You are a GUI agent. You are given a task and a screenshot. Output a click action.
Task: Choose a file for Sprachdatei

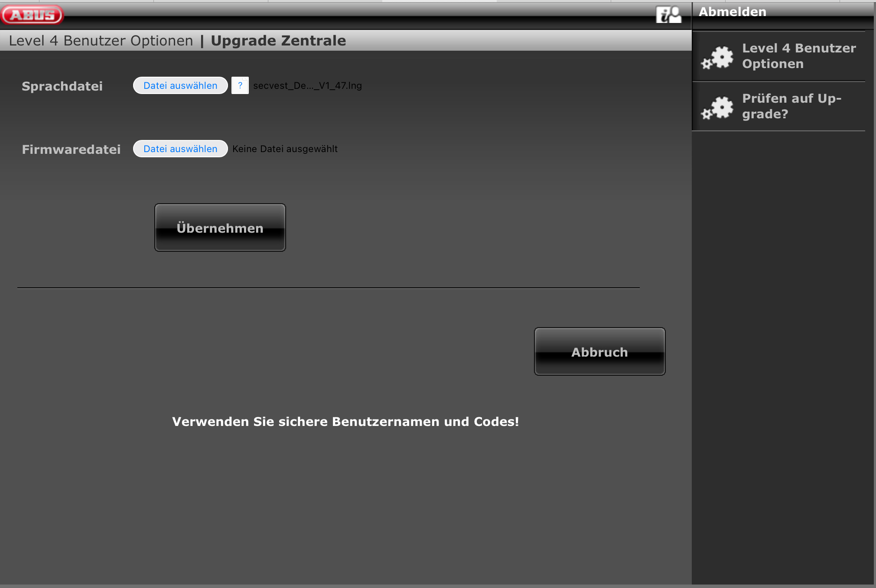(x=180, y=85)
